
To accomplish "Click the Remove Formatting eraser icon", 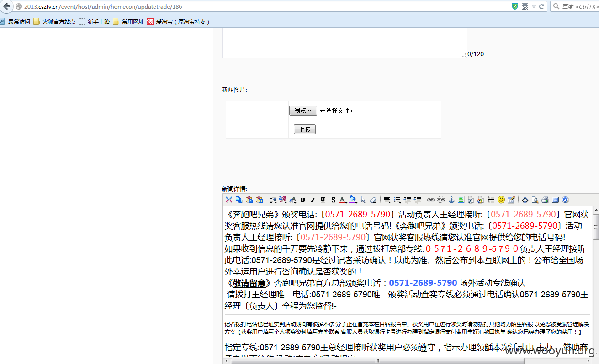I will pyautogui.click(x=373, y=200).
